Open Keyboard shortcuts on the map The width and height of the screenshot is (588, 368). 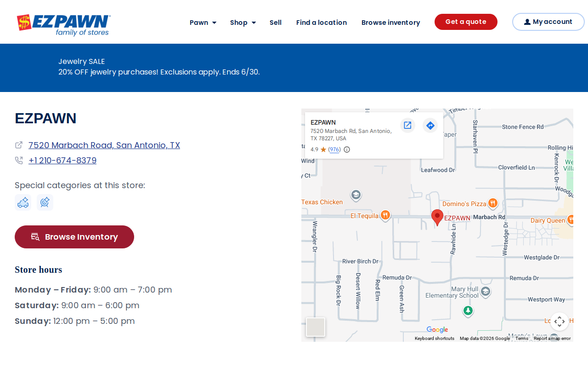pos(435,339)
